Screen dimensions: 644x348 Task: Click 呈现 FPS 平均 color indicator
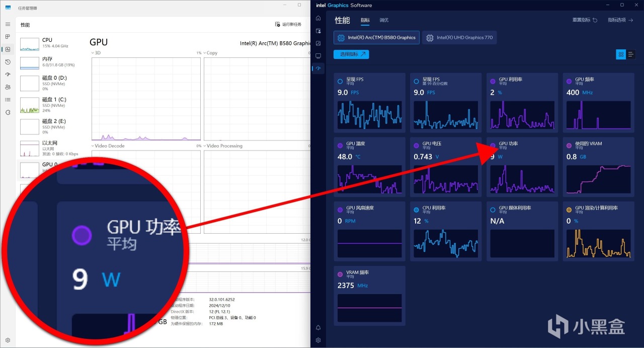click(x=340, y=81)
